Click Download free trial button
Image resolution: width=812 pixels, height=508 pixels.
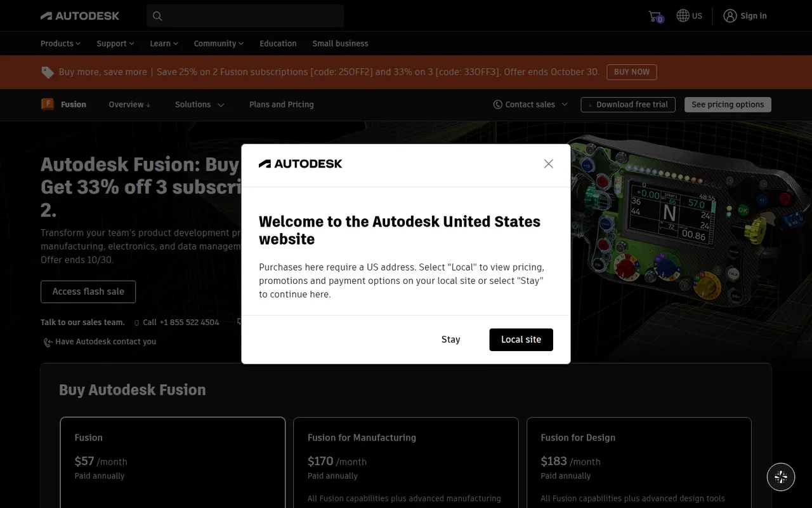(x=628, y=104)
